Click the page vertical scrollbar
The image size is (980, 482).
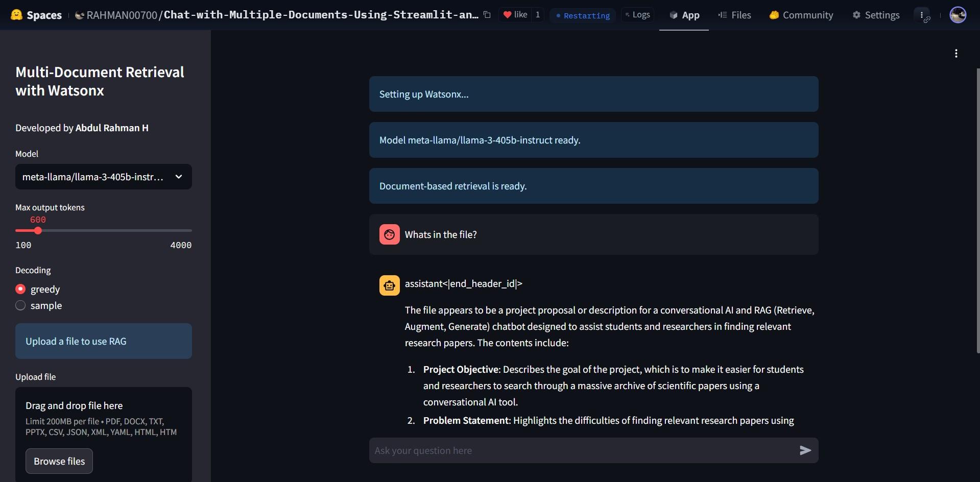point(977,210)
